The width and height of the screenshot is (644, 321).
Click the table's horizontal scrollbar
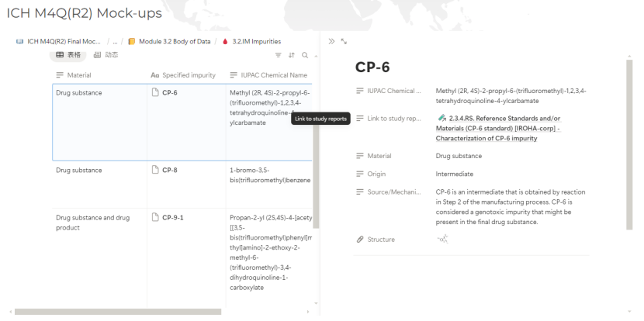pos(116,312)
